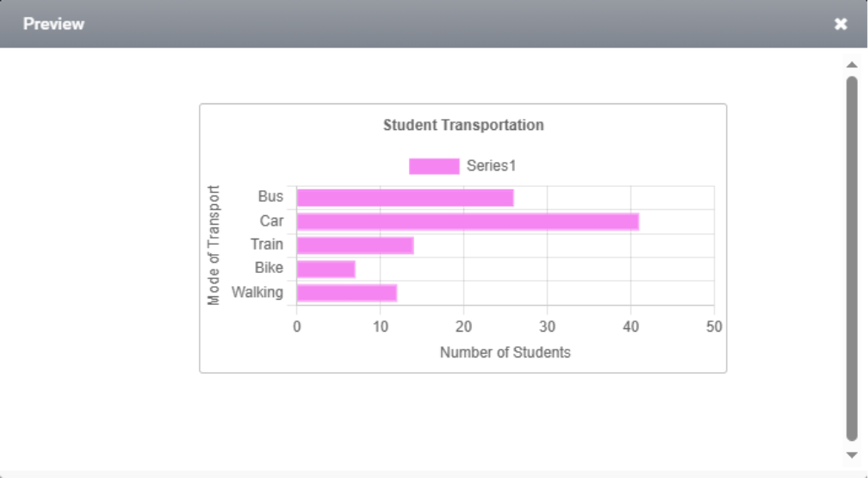This screenshot has width=868, height=478.
Task: Click the 50 tick label on axis
Action: pos(714,327)
